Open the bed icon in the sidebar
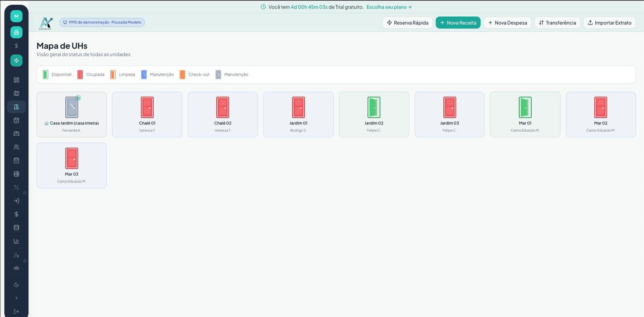Viewport: 644px width, 317px height. (16, 134)
